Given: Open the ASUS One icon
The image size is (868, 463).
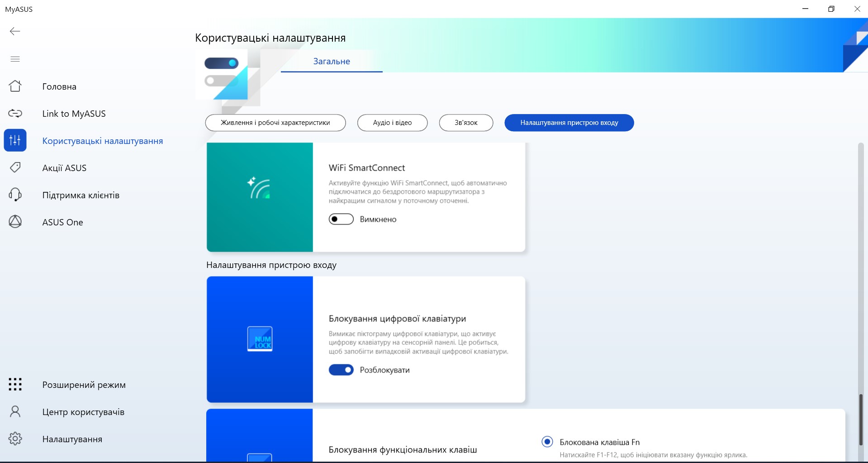Looking at the screenshot, I should pos(15,222).
